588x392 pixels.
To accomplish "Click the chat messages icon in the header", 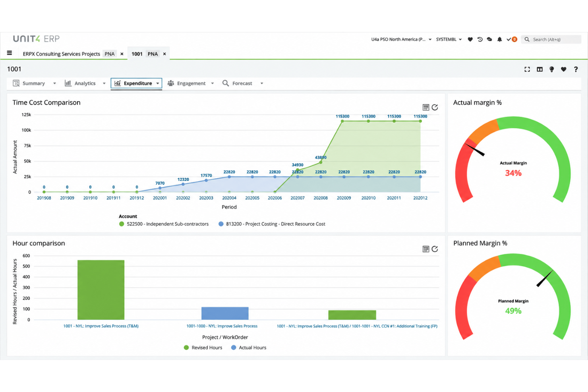I will 489,39.
